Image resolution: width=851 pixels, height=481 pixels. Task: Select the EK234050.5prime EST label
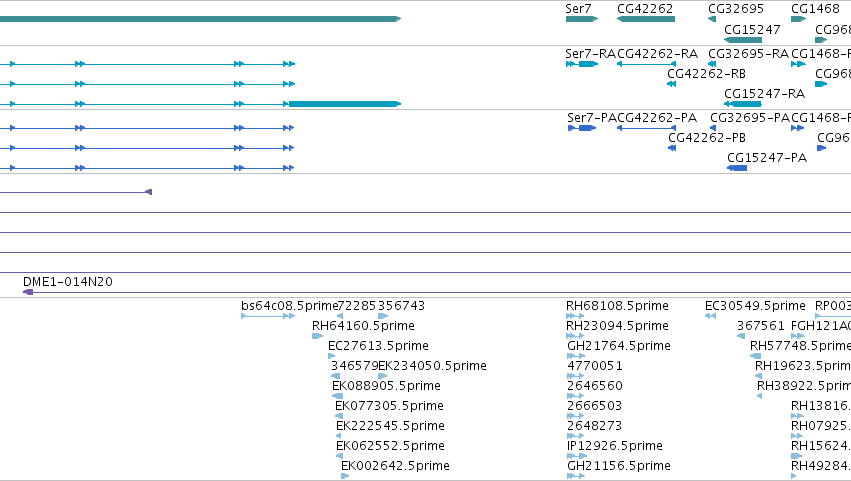coord(432,366)
